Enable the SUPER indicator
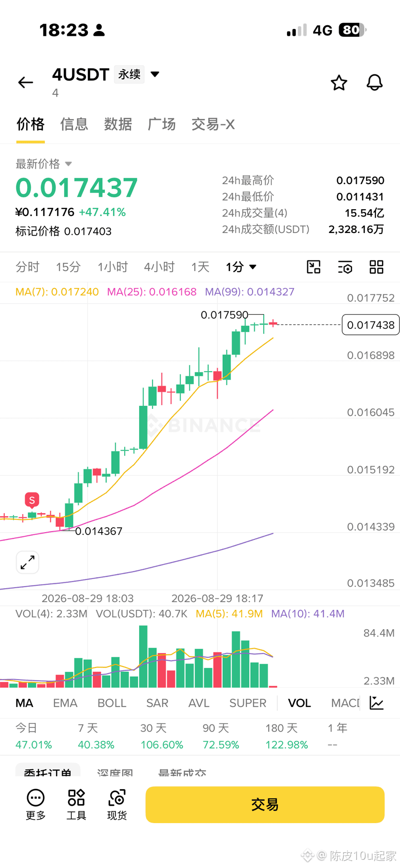This screenshot has width=400, height=868. click(x=248, y=703)
